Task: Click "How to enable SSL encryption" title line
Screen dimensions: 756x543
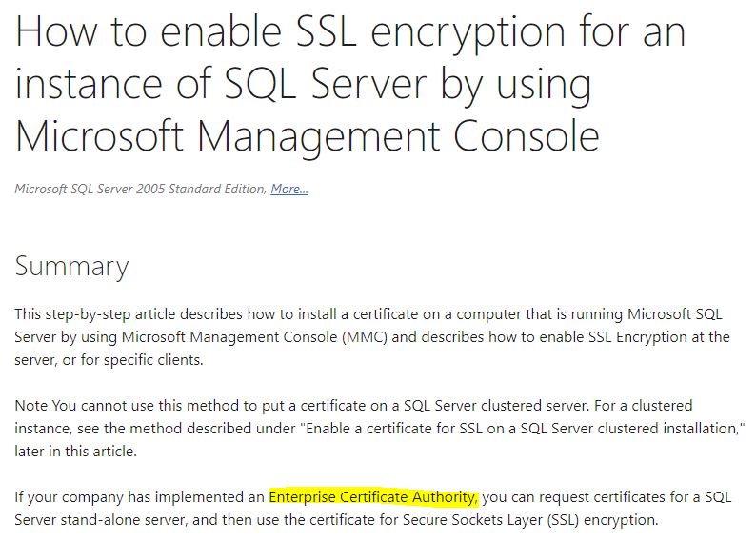Action: (x=350, y=34)
